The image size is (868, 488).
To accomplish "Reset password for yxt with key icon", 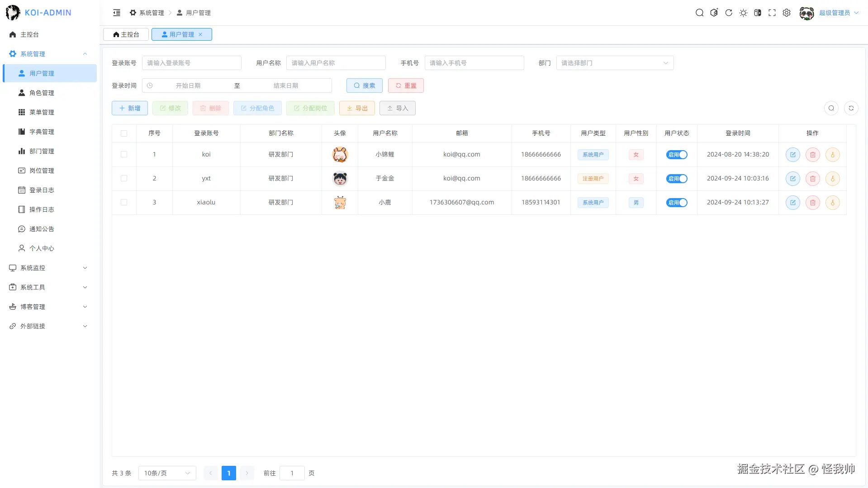I will pyautogui.click(x=832, y=178).
